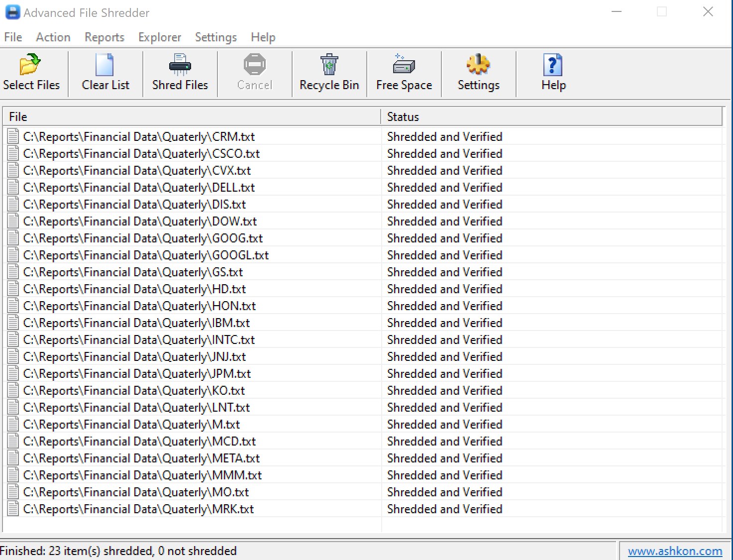Open the Reports menu
This screenshot has height=560, width=733.
click(105, 37)
